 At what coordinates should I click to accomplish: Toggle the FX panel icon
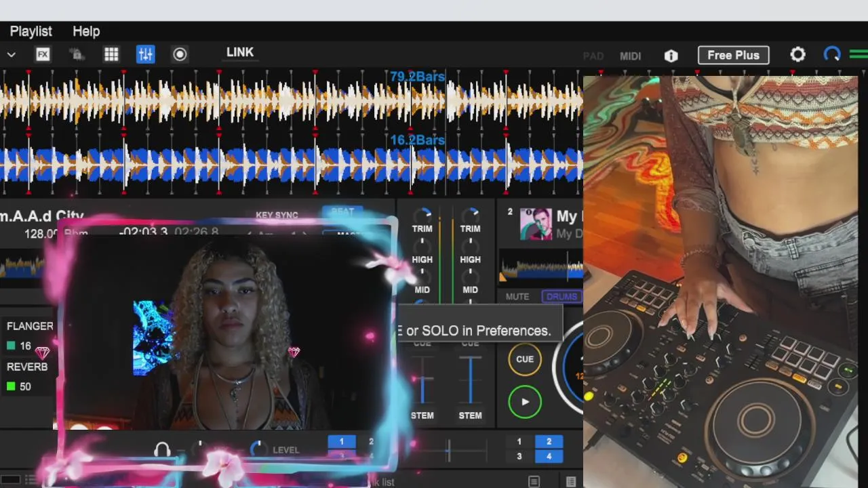43,54
